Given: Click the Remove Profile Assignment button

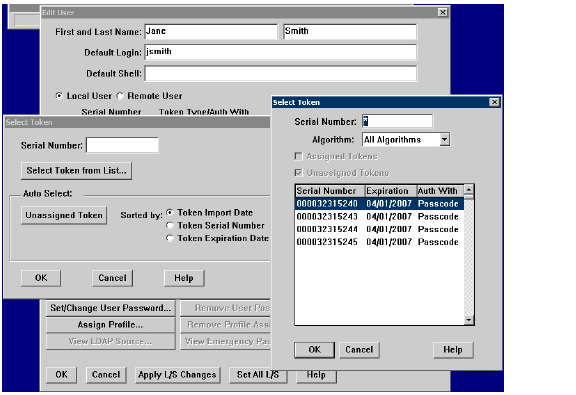Looking at the screenshot, I should tap(226, 325).
